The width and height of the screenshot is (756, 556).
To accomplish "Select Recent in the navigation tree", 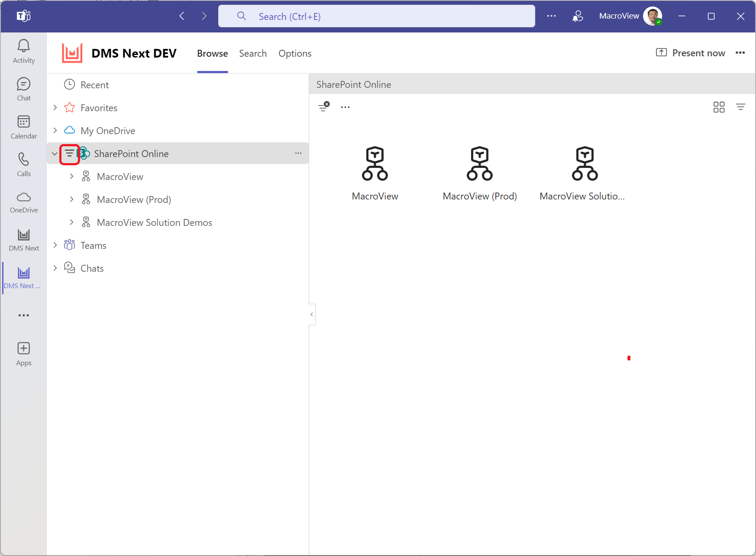I will [x=94, y=85].
